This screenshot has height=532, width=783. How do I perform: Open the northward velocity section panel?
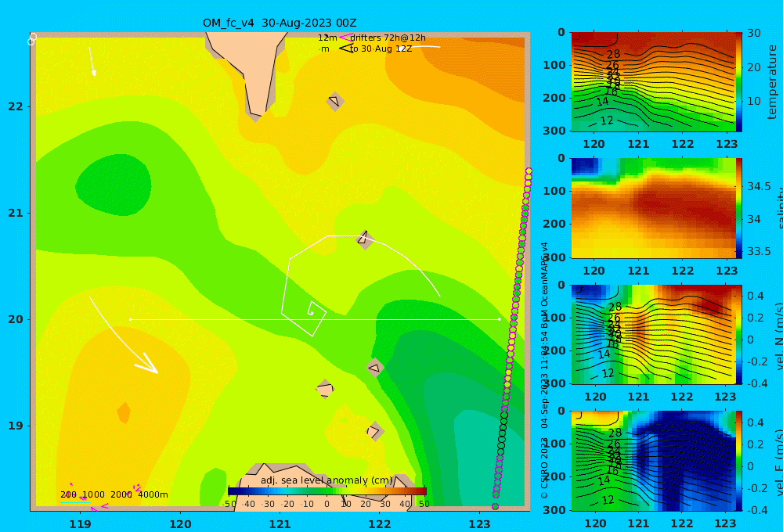coord(653,334)
